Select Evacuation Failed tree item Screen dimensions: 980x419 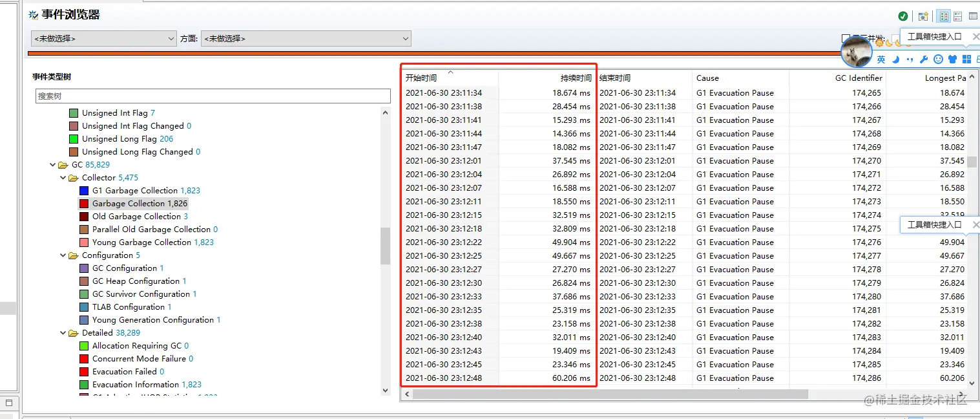point(128,372)
